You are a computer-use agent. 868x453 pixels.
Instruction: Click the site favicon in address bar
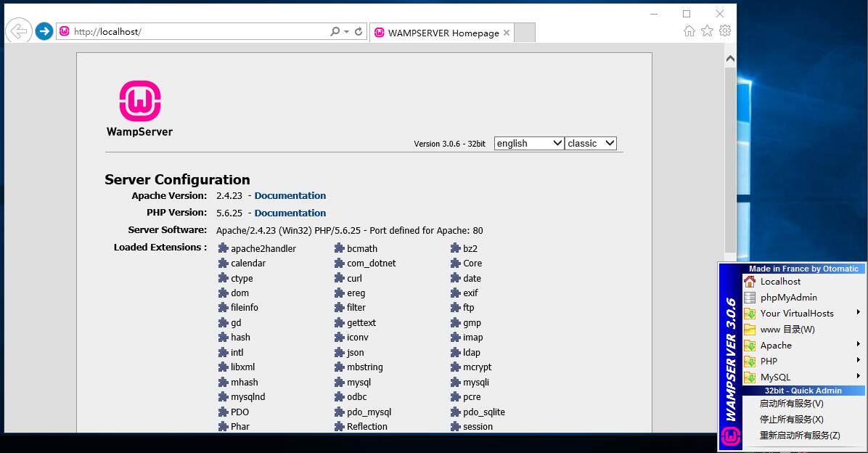tap(64, 31)
